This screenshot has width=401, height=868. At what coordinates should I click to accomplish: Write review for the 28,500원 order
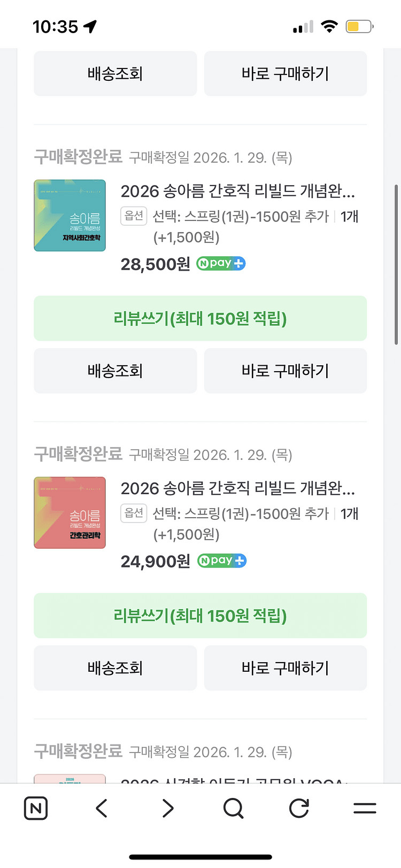tap(200, 319)
